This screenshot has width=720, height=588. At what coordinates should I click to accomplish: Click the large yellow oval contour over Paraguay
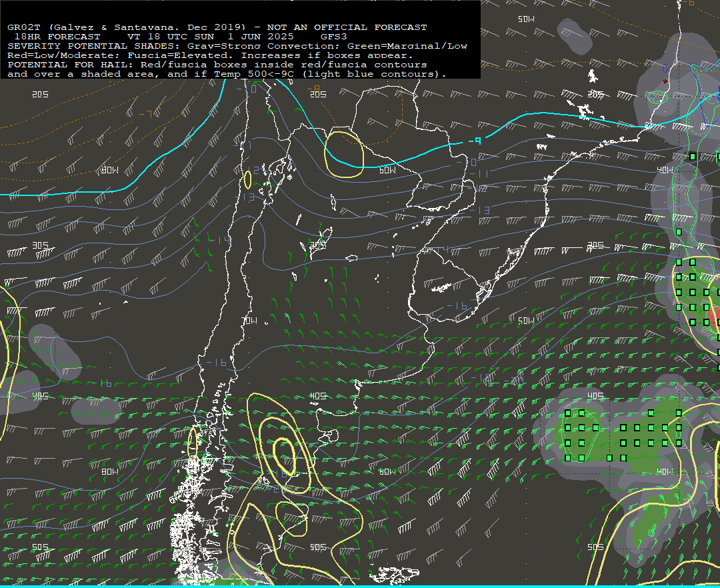coord(344,155)
